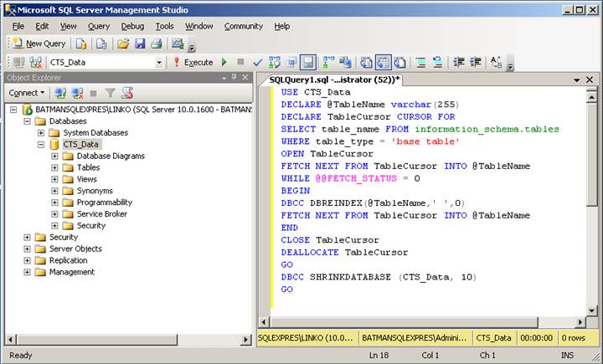Expand the Server Objects folder

[x=27, y=249]
